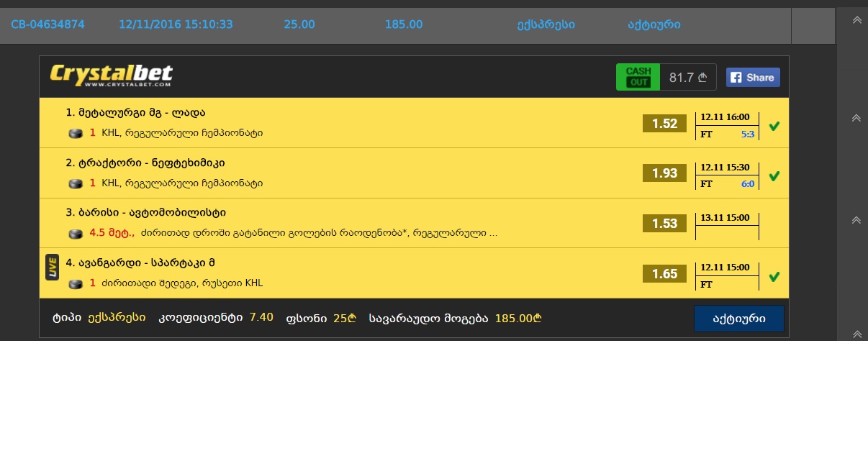Click hockey puck icon for ბარისი - ავტომობილისტი

pos(76,234)
